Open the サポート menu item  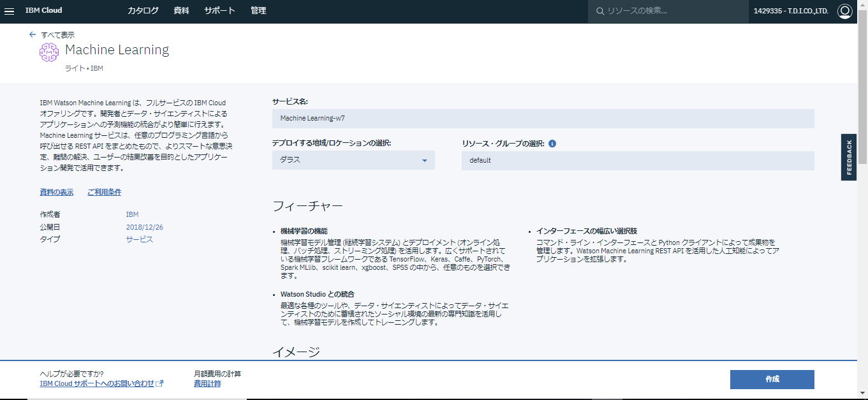(x=219, y=11)
